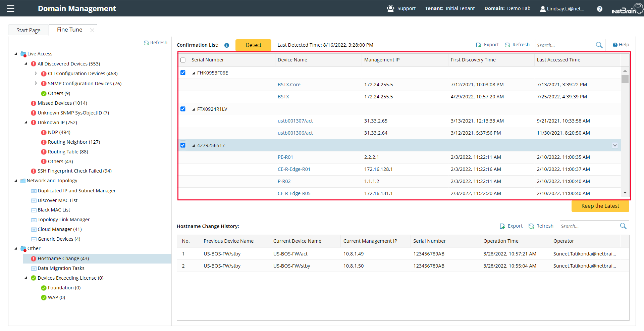Click the left panel Refresh icon

pyautogui.click(x=146, y=43)
